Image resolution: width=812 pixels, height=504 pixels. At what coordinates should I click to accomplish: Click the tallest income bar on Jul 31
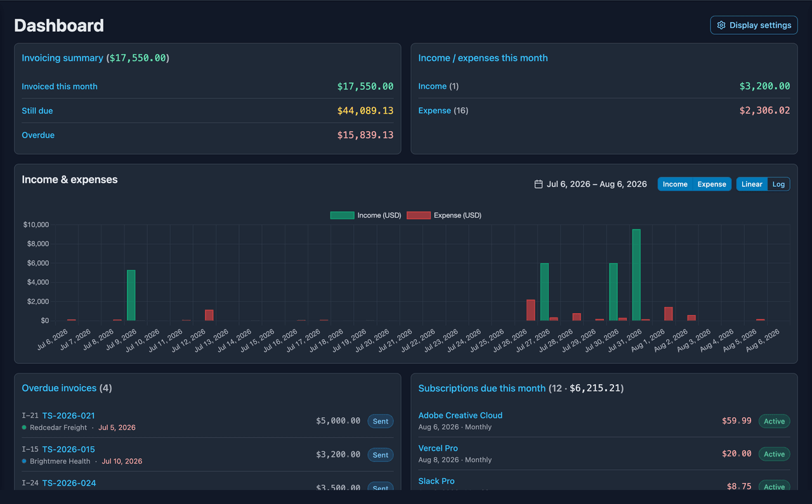(x=636, y=275)
